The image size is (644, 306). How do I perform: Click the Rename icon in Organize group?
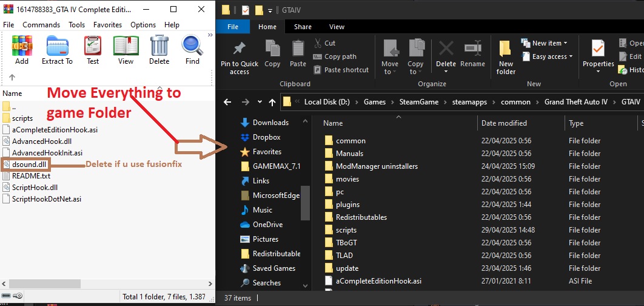click(473, 53)
